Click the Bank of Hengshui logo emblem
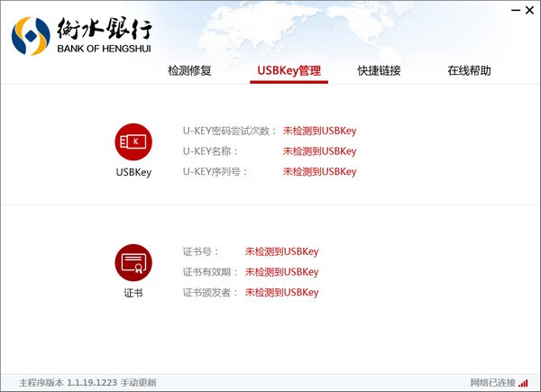This screenshot has width=541, height=392. [x=31, y=36]
